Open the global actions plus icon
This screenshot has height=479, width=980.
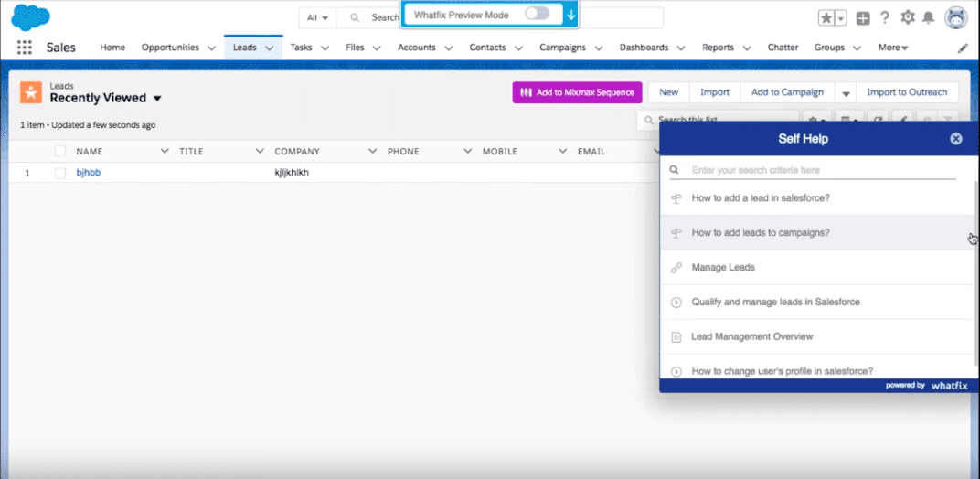point(863,18)
